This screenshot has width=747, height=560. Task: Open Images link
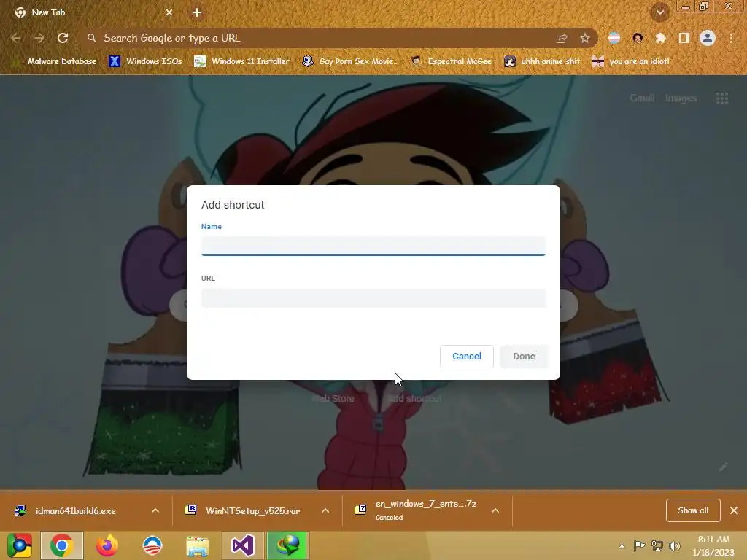(x=681, y=98)
